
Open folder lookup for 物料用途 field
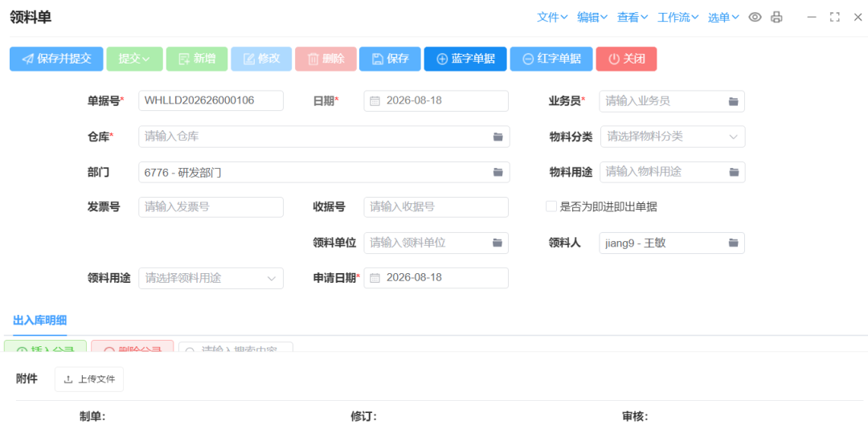734,172
